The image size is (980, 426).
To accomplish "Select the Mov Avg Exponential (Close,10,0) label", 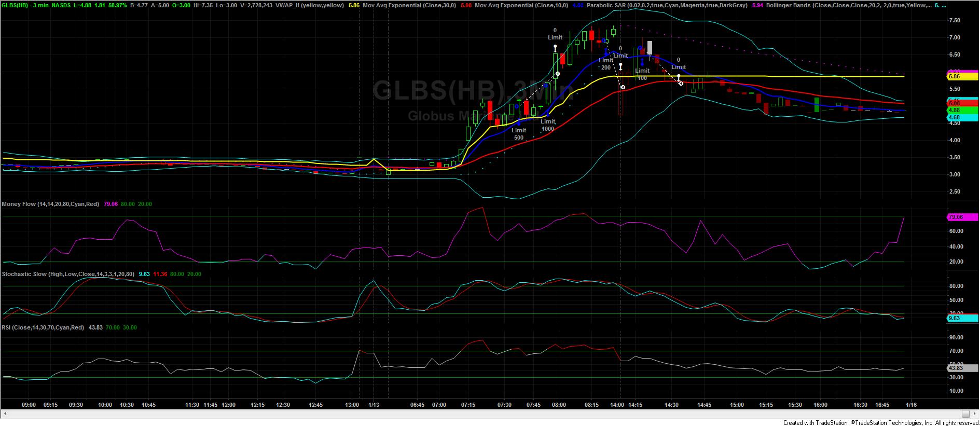I will click(x=522, y=5).
